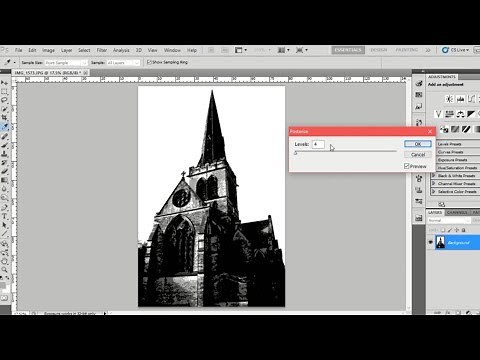Click the Curves adjustment icon
The height and width of the screenshot is (360, 480).
pyautogui.click(x=471, y=99)
